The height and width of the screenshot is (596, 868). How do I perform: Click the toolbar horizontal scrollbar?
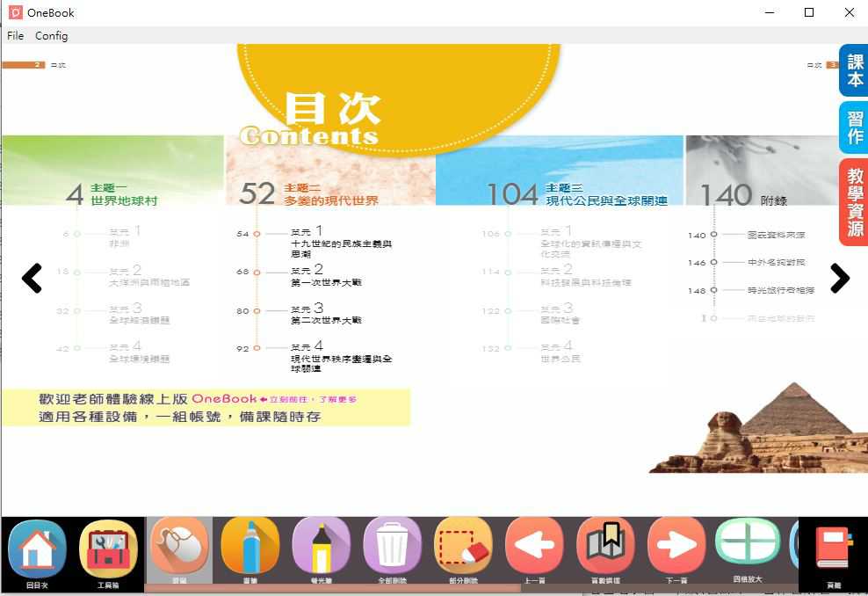(332, 588)
